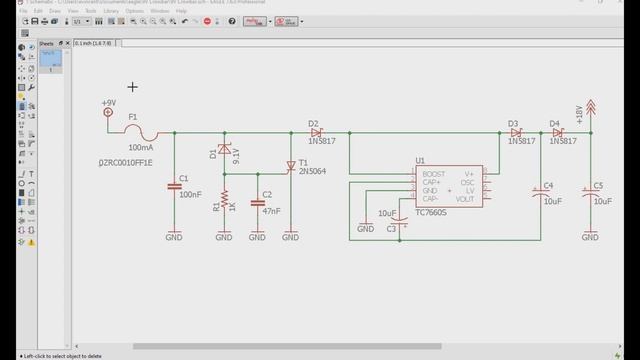Click the horizontal scrollbar thumb

click(x=287, y=346)
